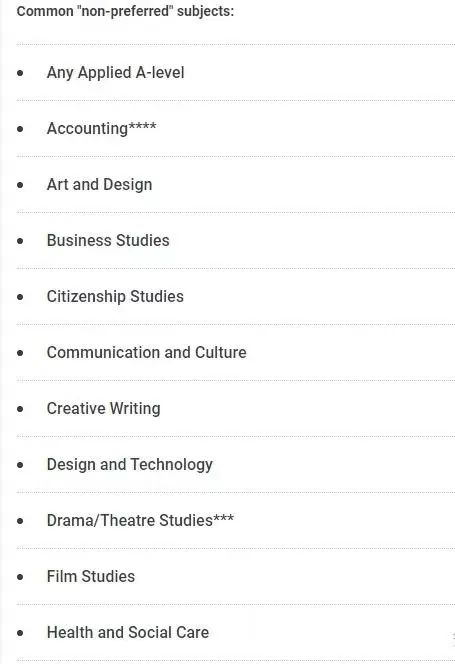
Task: Click the bullet beside Any Applied A-level
Action: pos(20,73)
